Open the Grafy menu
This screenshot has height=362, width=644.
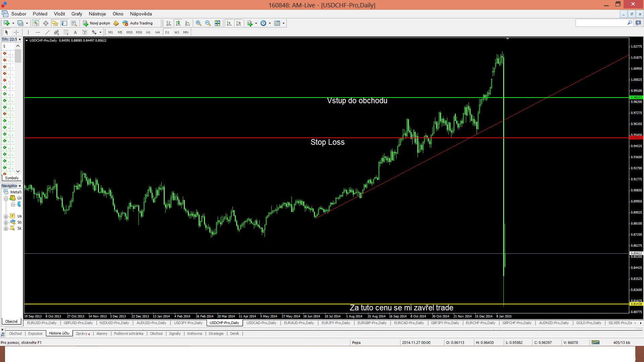pos(77,14)
